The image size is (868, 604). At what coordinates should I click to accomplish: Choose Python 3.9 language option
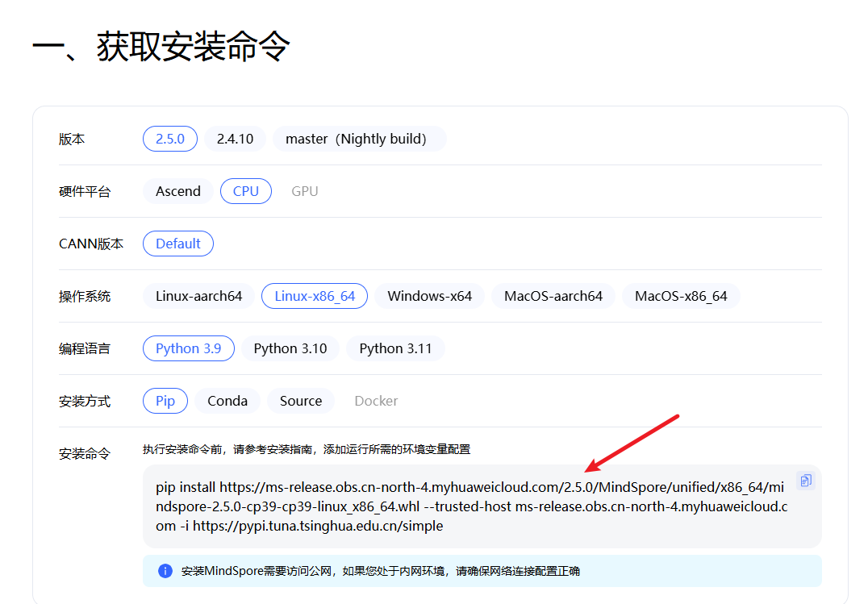point(188,348)
